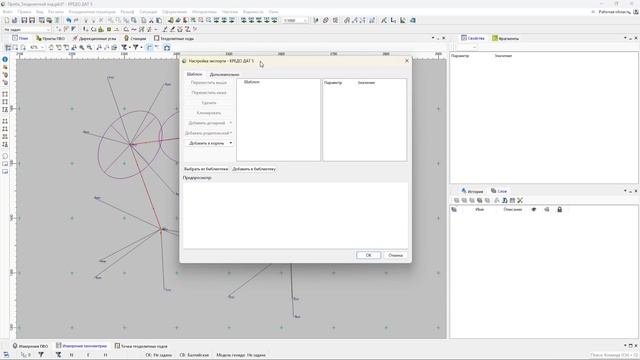Open the scale 1:1000 combo box
Viewport: 640px width, 360px height.
click(295, 20)
